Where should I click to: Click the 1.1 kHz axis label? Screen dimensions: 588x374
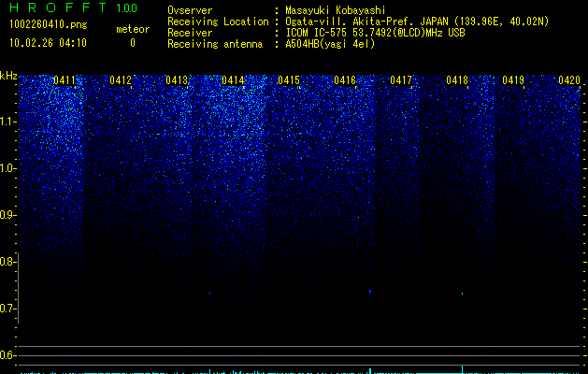click(x=7, y=122)
